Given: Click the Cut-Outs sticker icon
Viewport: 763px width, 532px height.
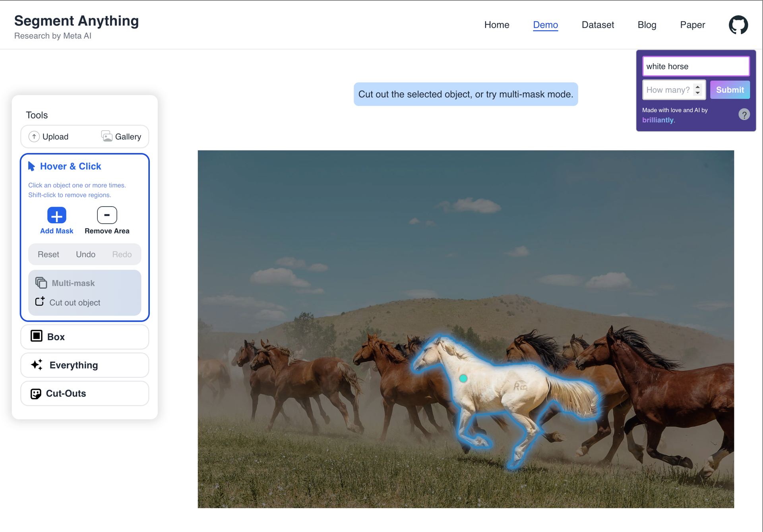Looking at the screenshot, I should (x=36, y=393).
